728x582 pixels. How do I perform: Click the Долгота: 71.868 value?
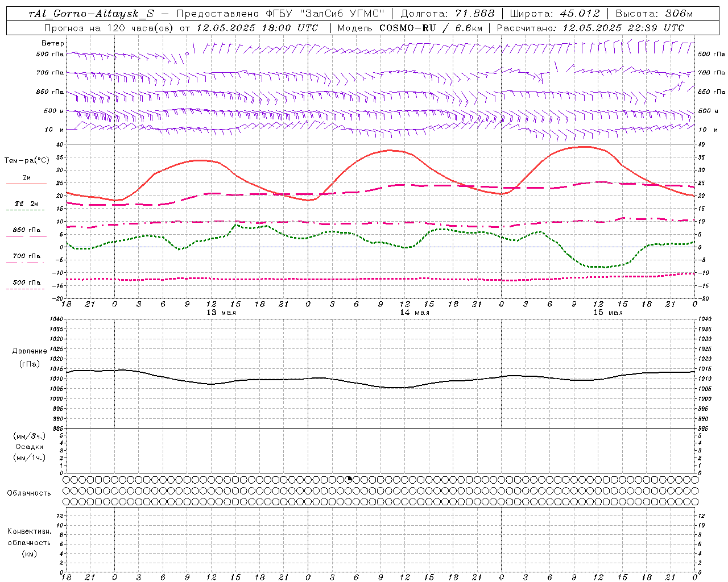pos(448,14)
